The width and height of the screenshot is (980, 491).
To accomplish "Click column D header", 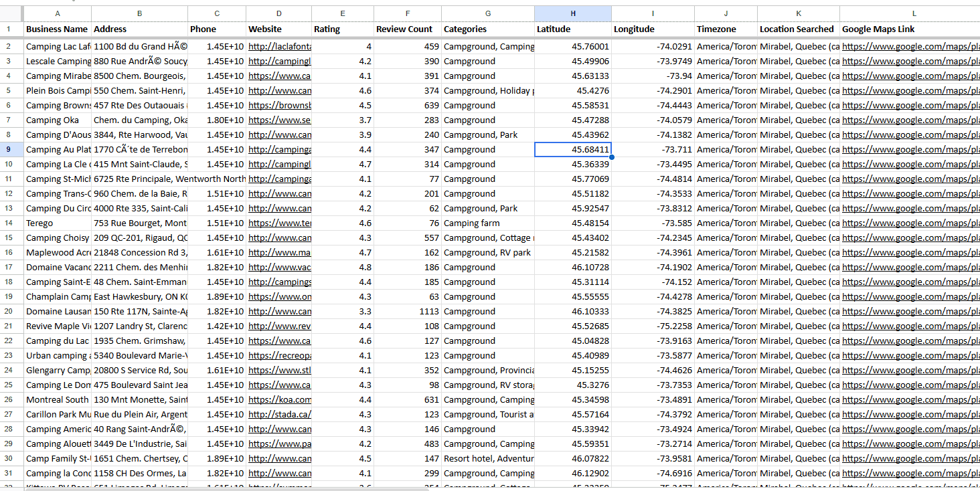I will tap(278, 13).
